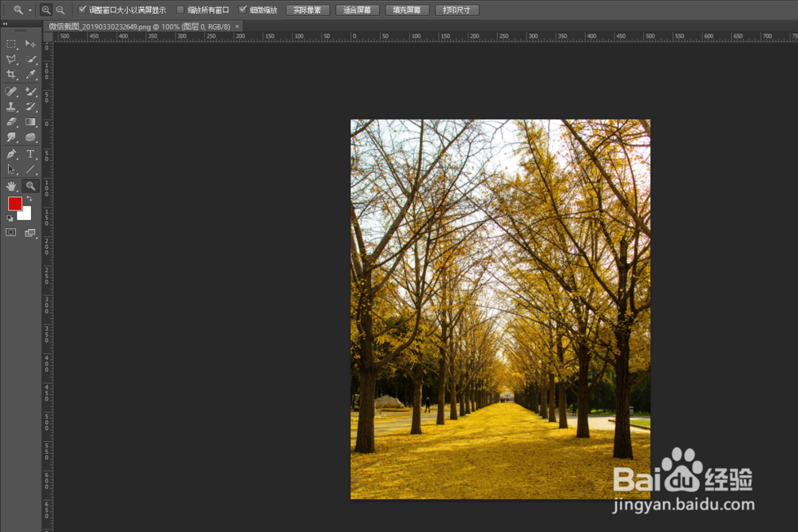Image resolution: width=798 pixels, height=532 pixels.
Task: Click the Fit Screen button
Action: [x=358, y=10]
